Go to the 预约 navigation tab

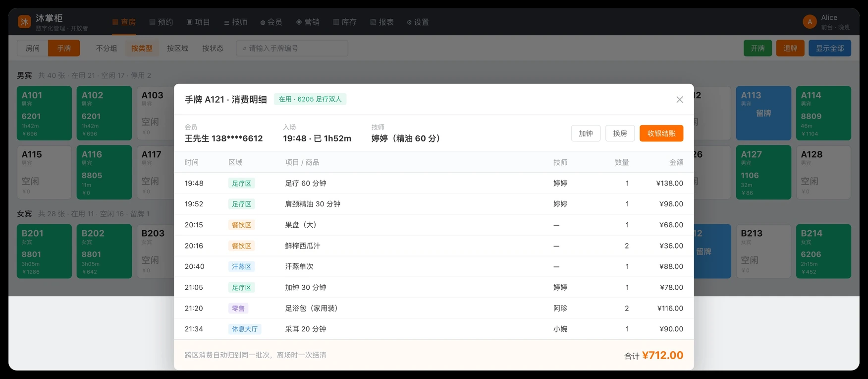point(161,22)
